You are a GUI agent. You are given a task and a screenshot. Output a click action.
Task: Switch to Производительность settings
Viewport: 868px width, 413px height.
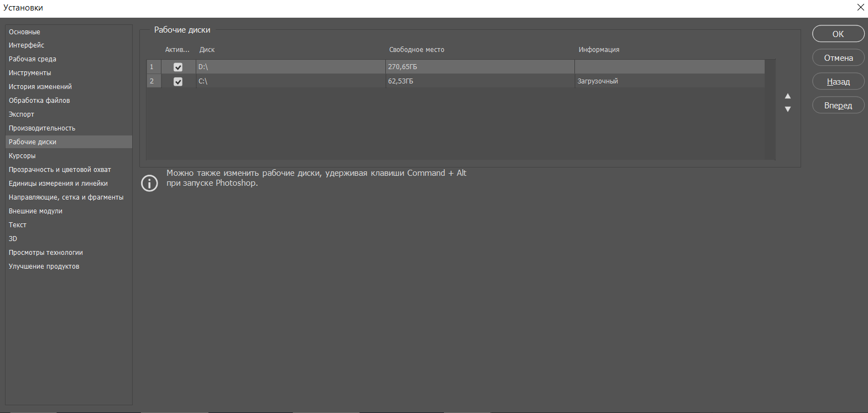pyautogui.click(x=69, y=128)
